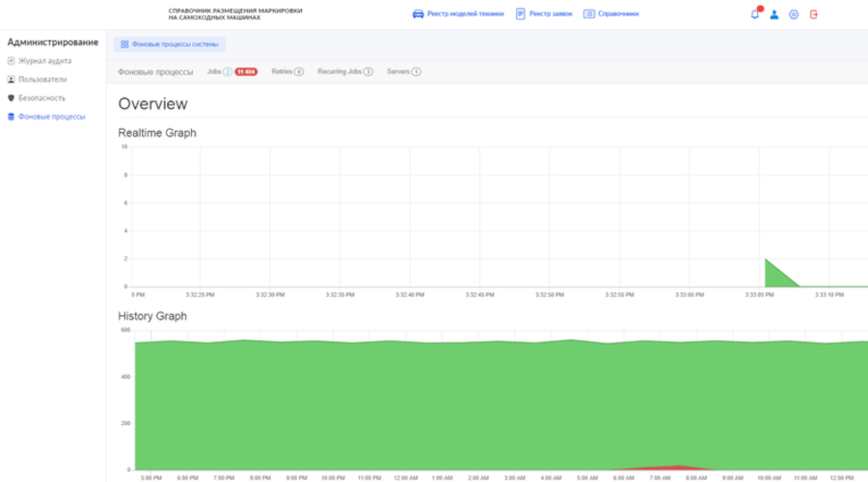Click the 12:00 AM history axis label
868x482 pixels.
click(406, 478)
